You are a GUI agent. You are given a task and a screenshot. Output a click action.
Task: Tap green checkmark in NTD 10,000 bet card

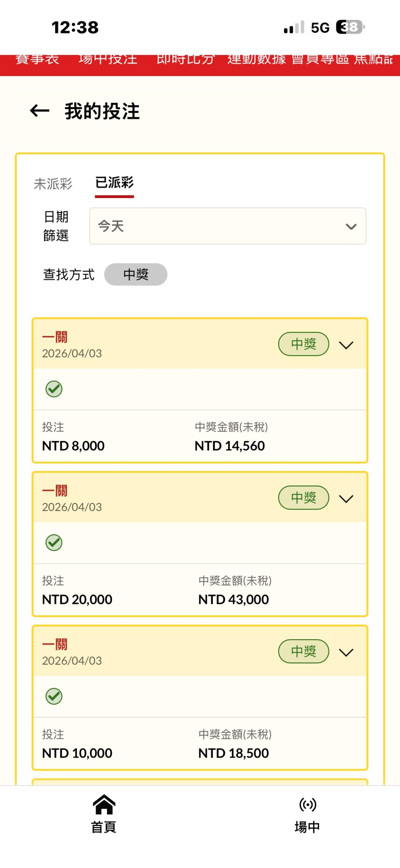tap(54, 696)
